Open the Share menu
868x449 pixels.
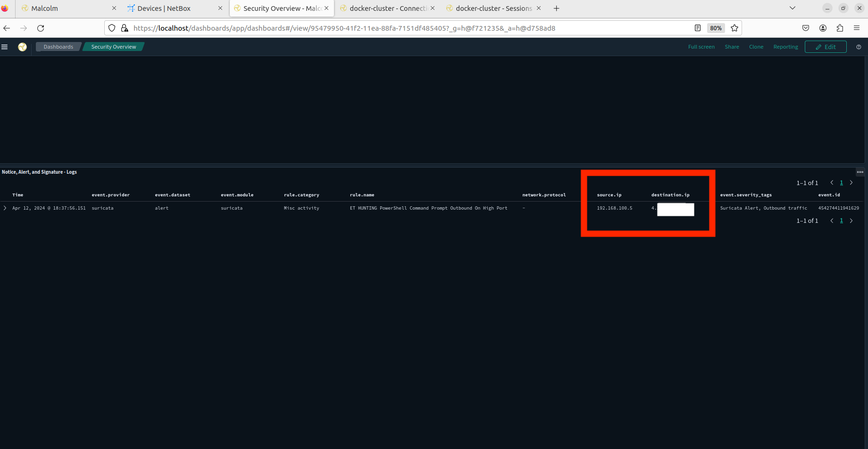(732, 47)
